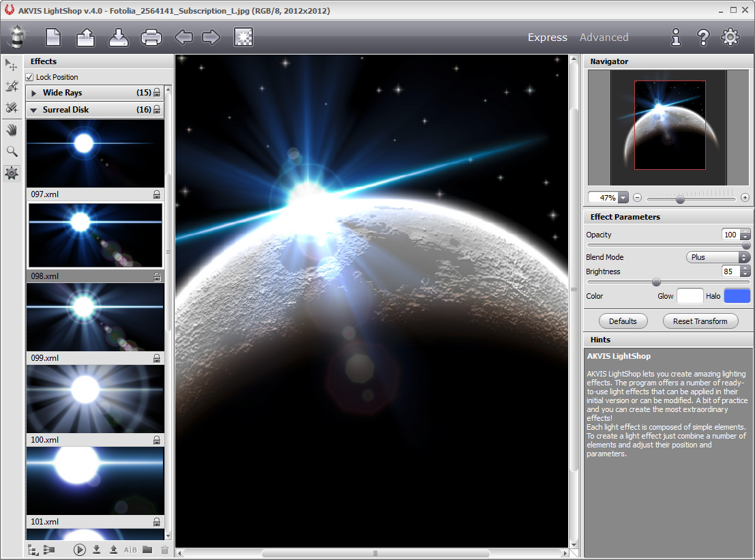Export effect using up-arrow icon below list
The width and height of the screenshot is (755, 560).
[x=113, y=549]
